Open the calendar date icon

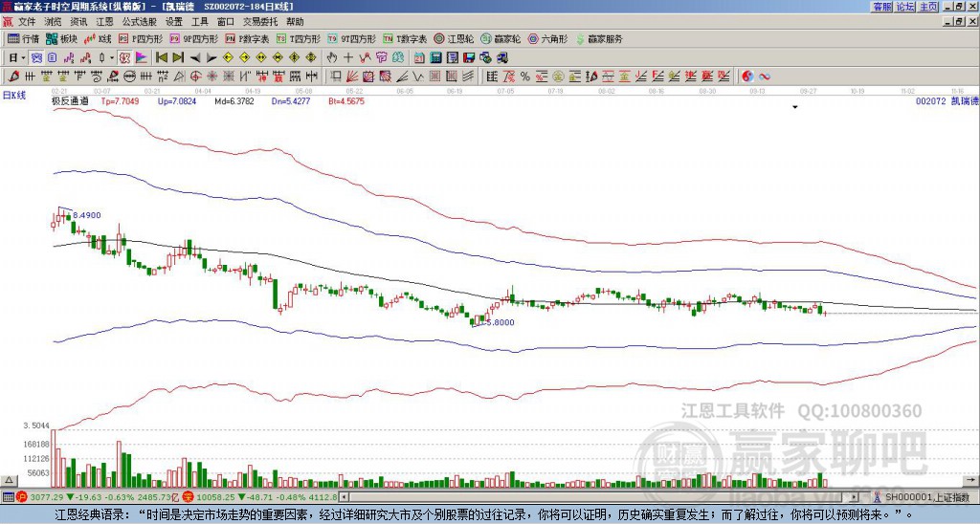(x=419, y=58)
